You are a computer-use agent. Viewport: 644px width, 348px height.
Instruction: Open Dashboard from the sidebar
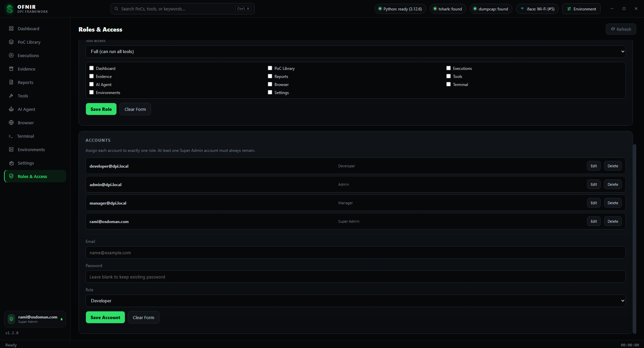coord(35,29)
